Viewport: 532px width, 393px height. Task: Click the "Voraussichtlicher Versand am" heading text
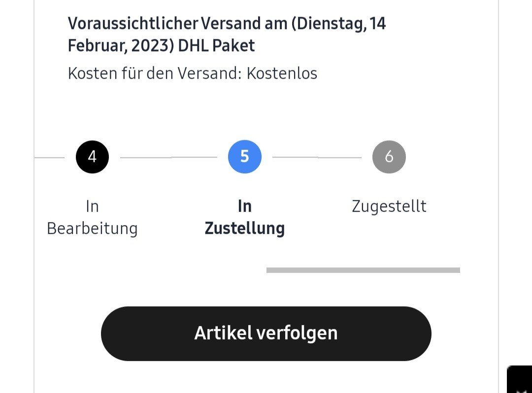pos(177,23)
